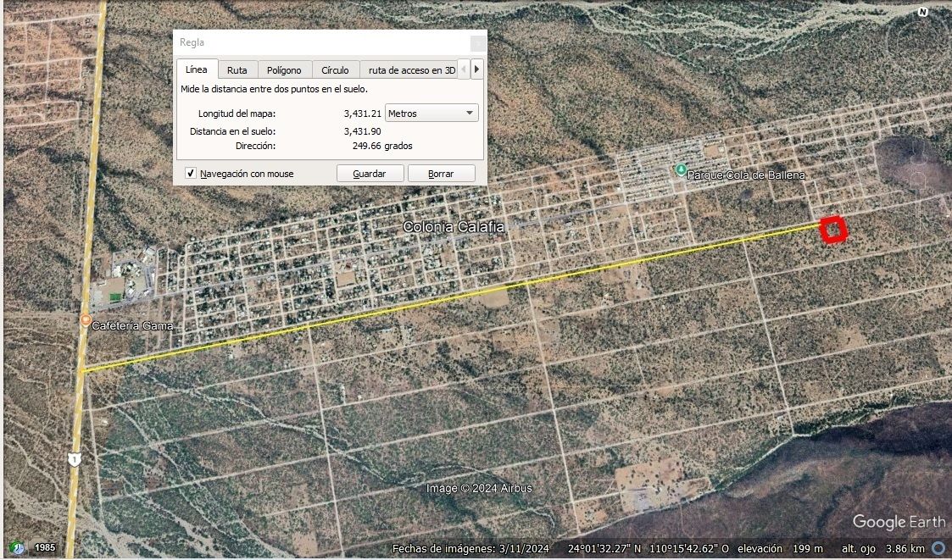This screenshot has height=560, width=952.
Task: Click the elevación 199 m readout
Action: pos(780,548)
